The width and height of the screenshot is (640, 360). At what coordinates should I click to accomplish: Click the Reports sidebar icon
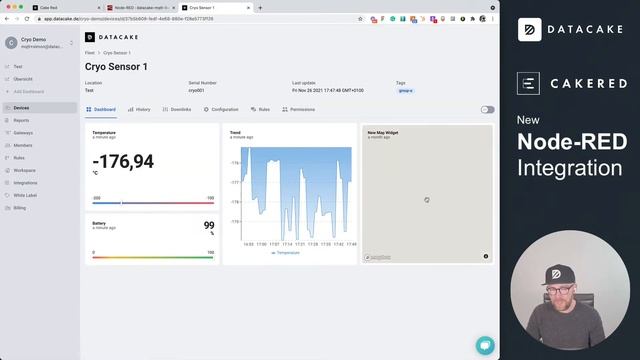pos(7,120)
